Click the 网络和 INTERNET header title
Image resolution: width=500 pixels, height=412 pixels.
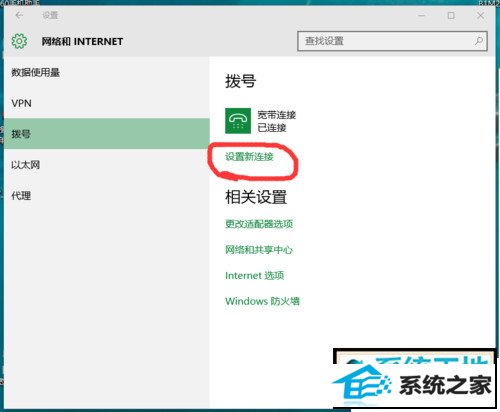point(82,41)
